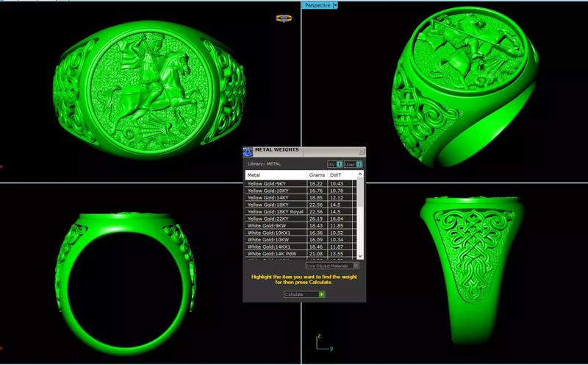This screenshot has height=365, width=588.
Task: Click the top-view horseman signet ring model
Action: [x=149, y=90]
